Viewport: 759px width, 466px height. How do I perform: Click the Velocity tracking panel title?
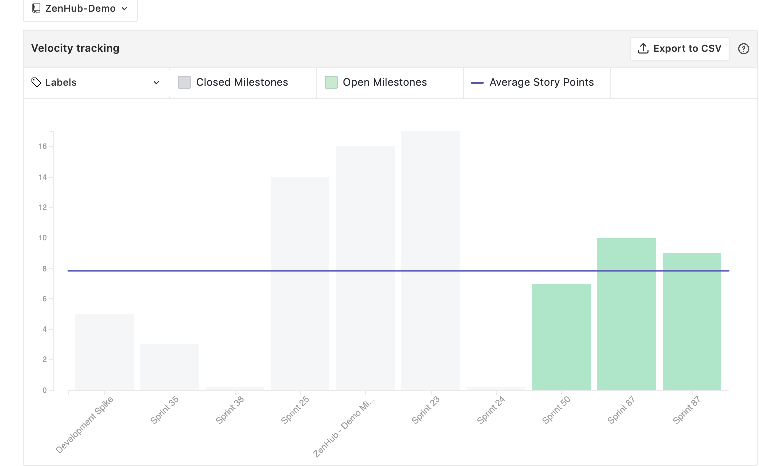pos(75,49)
